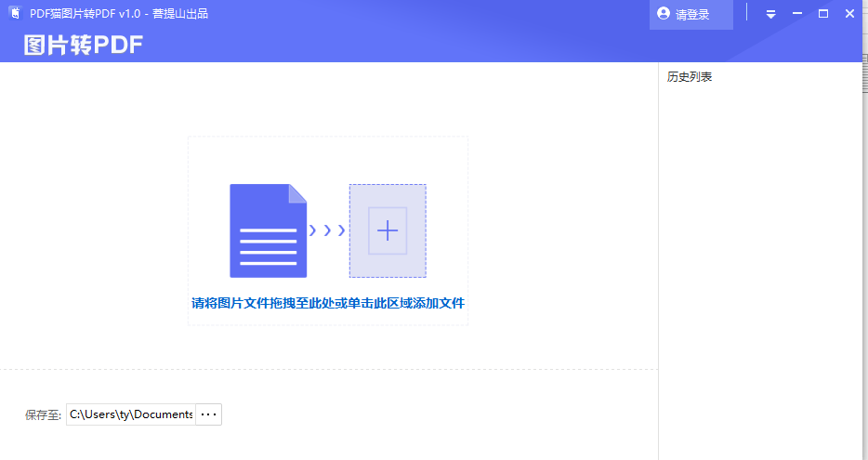Maximize the PDF猫 window
The image size is (868, 460).
pyautogui.click(x=823, y=13)
